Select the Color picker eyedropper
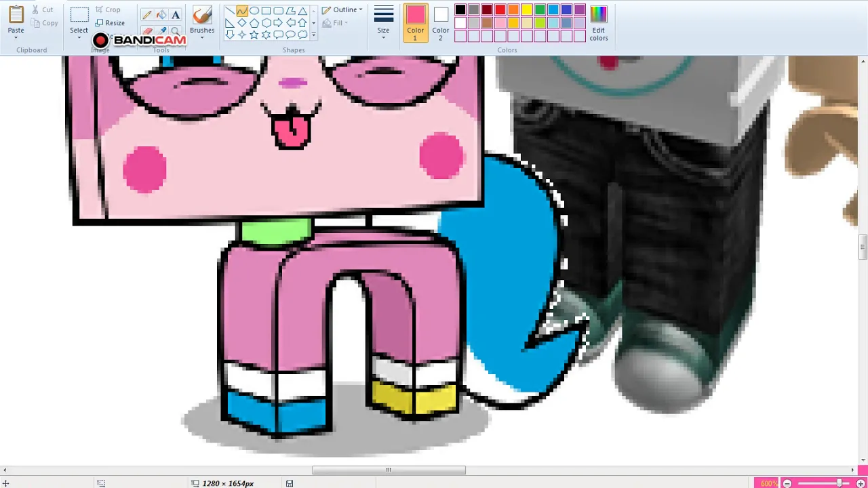Viewport: 868px width, 488px height. 161,30
